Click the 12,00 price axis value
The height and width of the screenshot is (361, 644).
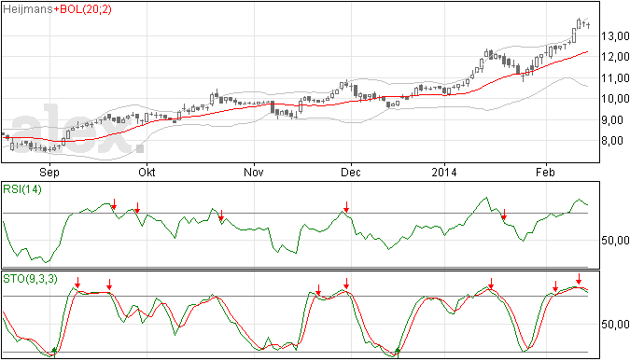point(615,57)
